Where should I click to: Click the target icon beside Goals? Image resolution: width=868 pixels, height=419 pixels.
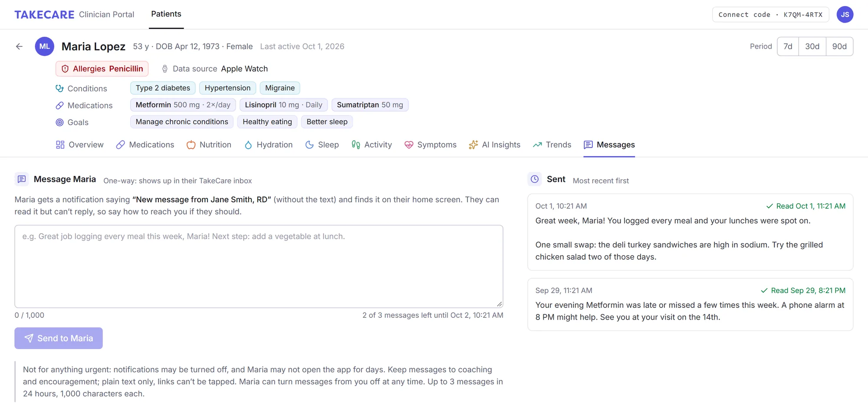pos(59,122)
